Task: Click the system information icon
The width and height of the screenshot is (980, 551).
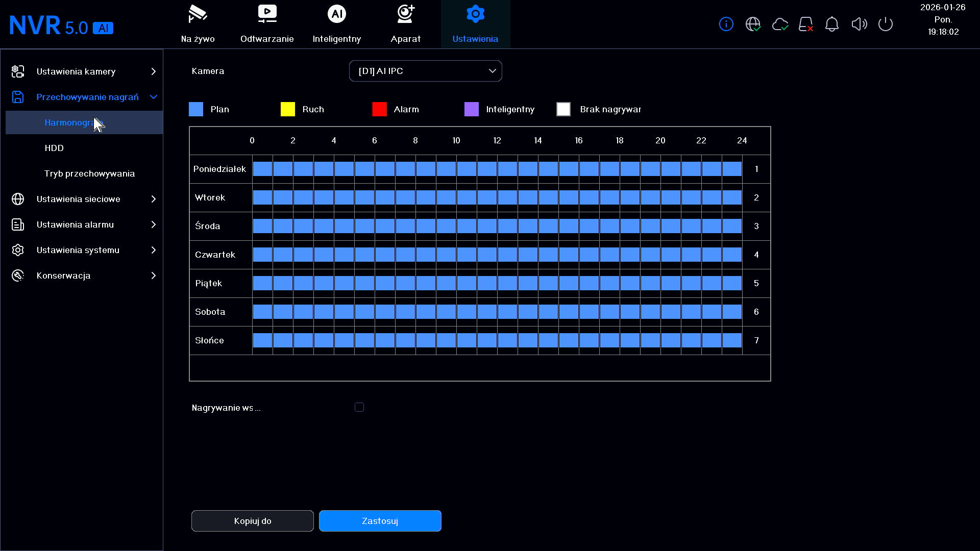Action: (x=726, y=24)
